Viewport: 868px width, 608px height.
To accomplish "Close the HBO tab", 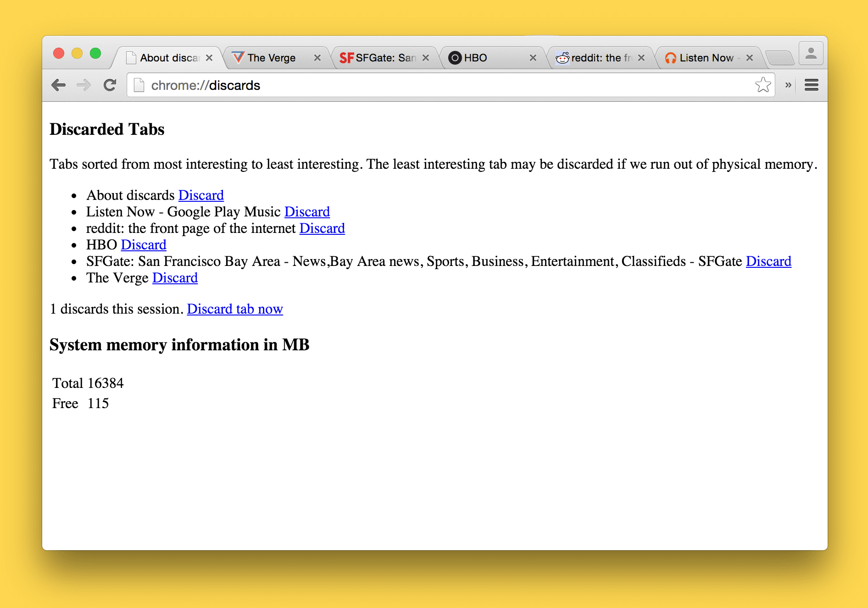I will point(533,58).
